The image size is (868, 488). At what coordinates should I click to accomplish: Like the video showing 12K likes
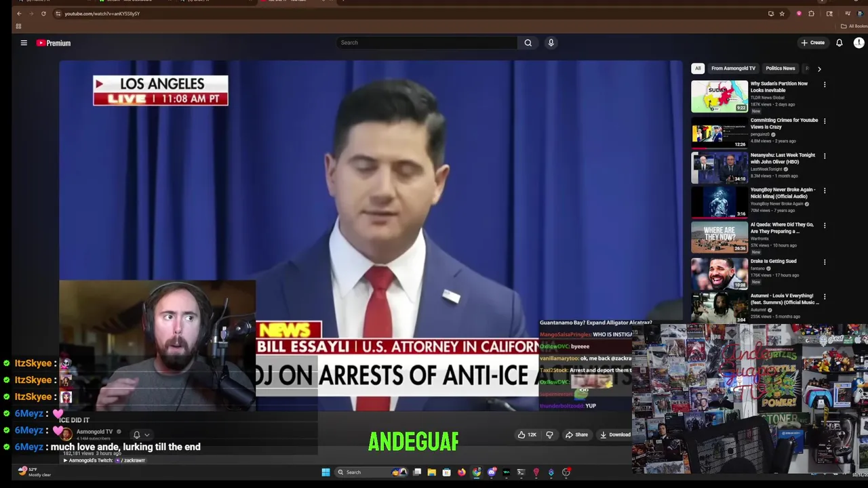point(527,434)
